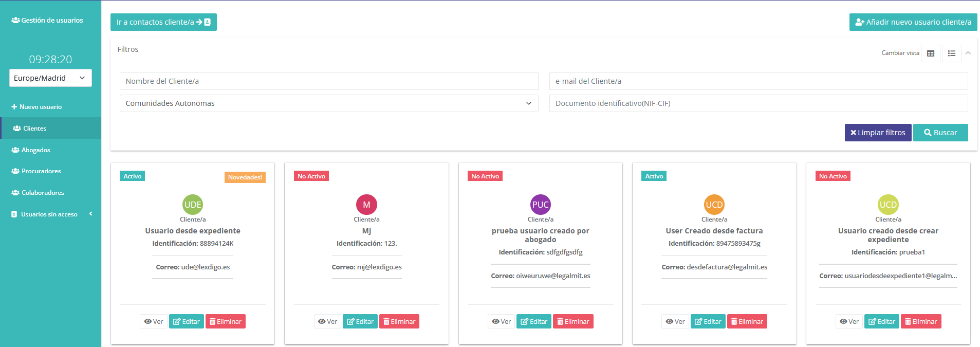
Task: View client Usuario desde expediente
Action: coord(154,322)
